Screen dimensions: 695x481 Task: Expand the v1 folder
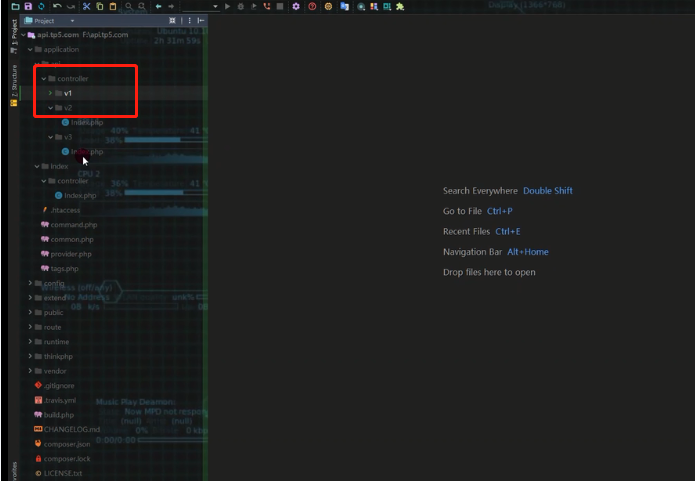pyautogui.click(x=50, y=93)
